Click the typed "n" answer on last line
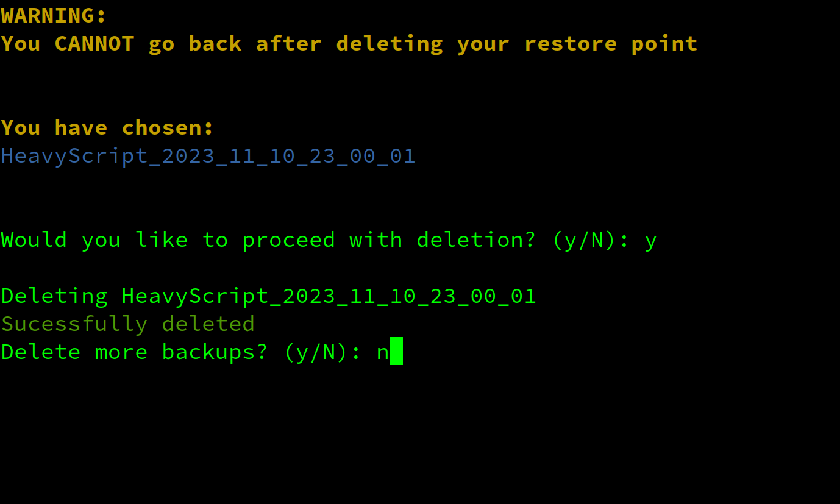The height and width of the screenshot is (504, 840). pyautogui.click(x=383, y=354)
